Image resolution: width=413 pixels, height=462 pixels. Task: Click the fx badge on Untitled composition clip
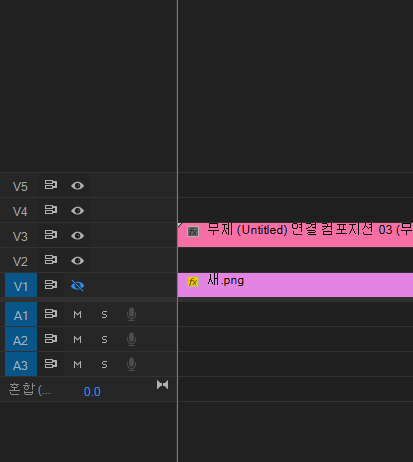pyautogui.click(x=193, y=231)
